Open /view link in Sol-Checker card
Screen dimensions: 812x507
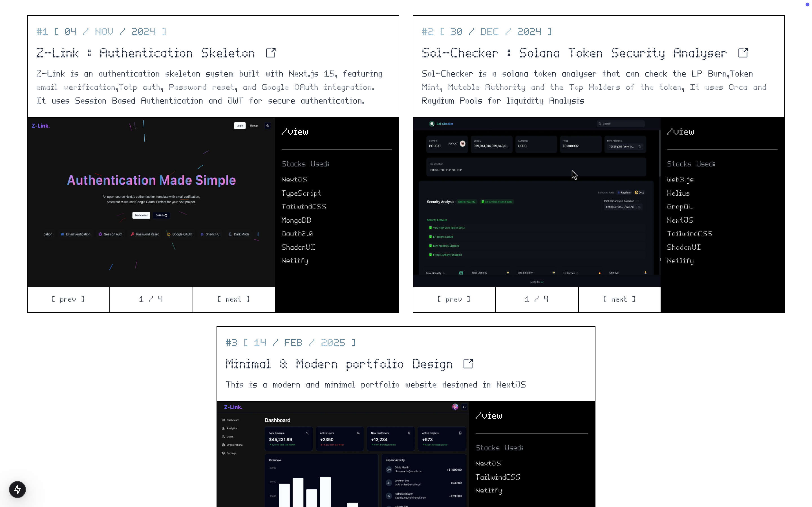[680, 132]
